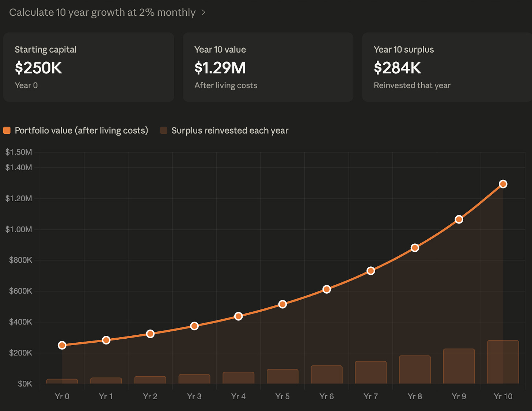
Task: Click Surplus reinvested each year legend label
Action: 230,130
